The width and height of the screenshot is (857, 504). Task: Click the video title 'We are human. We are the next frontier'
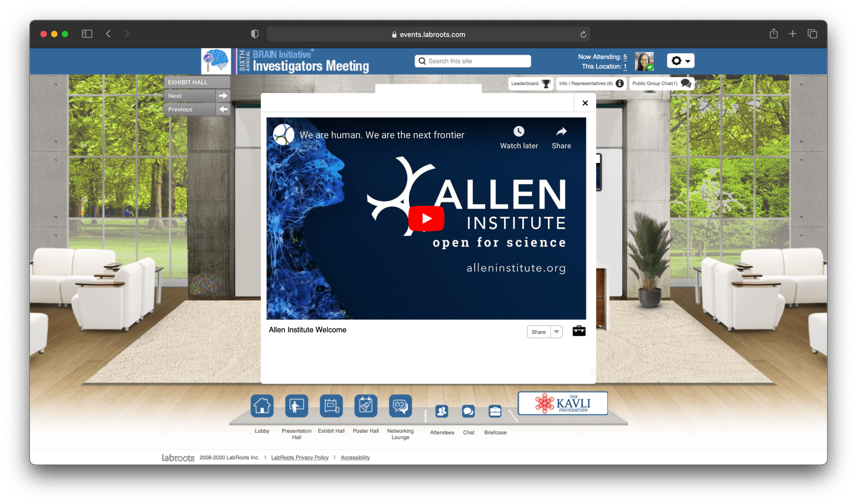(x=382, y=135)
